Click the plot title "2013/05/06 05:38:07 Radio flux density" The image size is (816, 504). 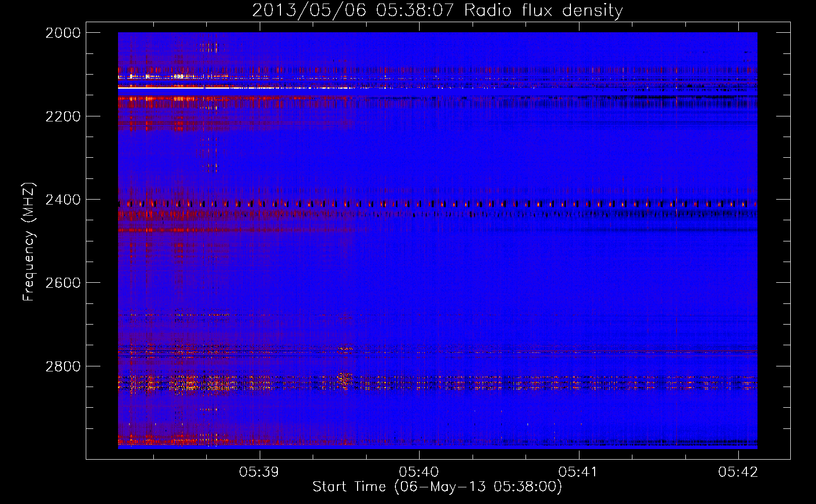pyautogui.click(x=437, y=10)
